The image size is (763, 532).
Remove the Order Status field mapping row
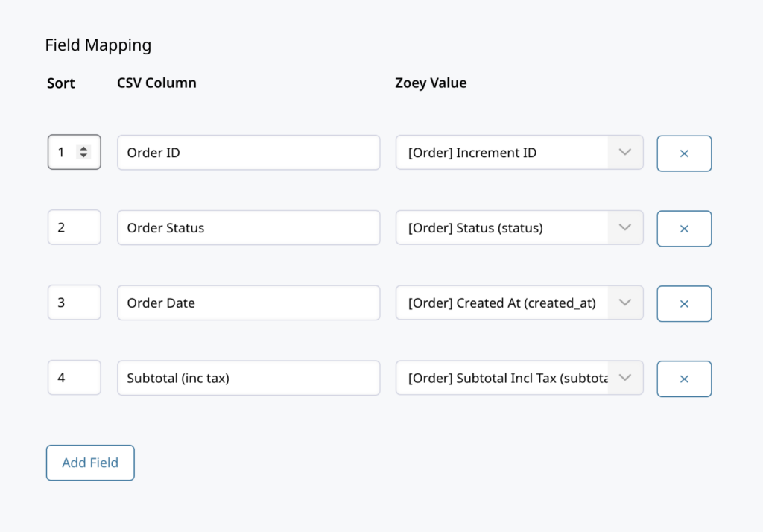684,228
